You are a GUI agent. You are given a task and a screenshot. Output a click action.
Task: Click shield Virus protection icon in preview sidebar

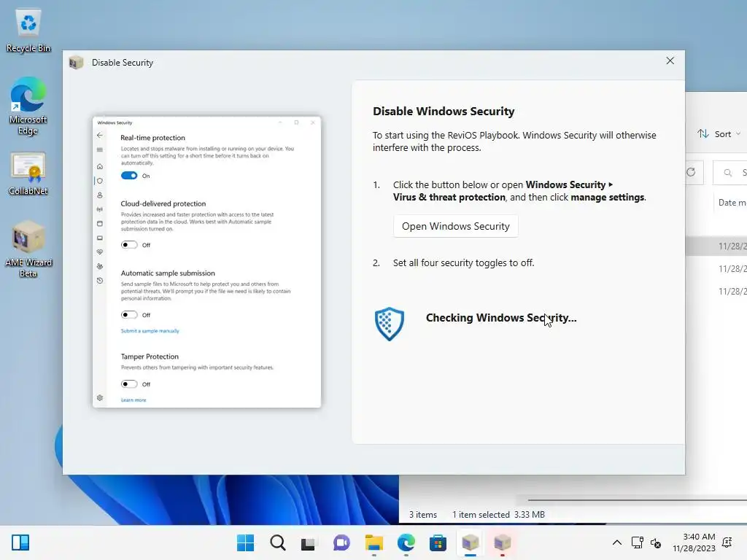[x=99, y=181]
